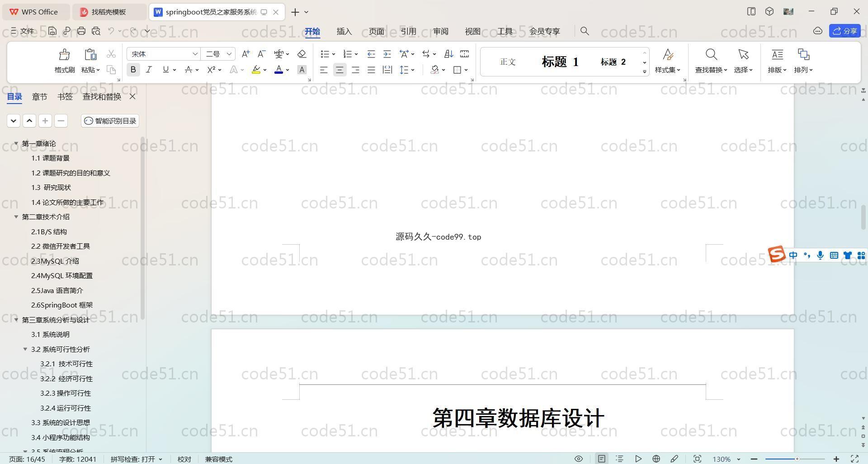Open the line spacing dropdown
Screen dimensions: 868x464
coord(407,70)
